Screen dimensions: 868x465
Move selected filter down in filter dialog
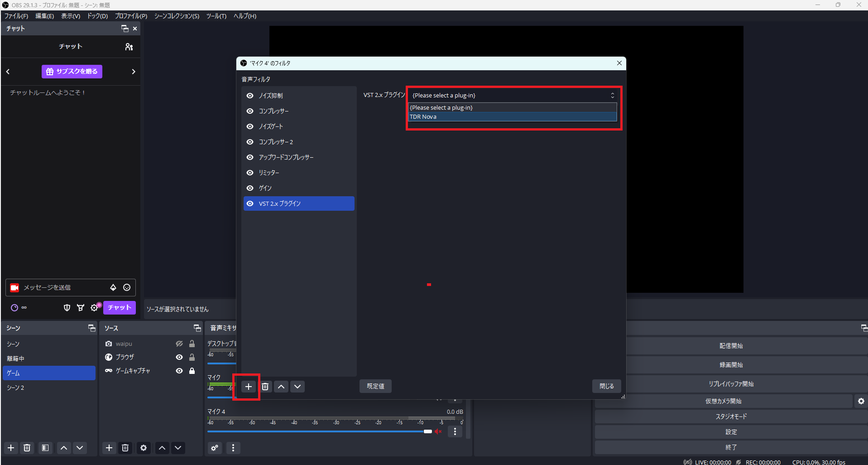[x=297, y=387]
